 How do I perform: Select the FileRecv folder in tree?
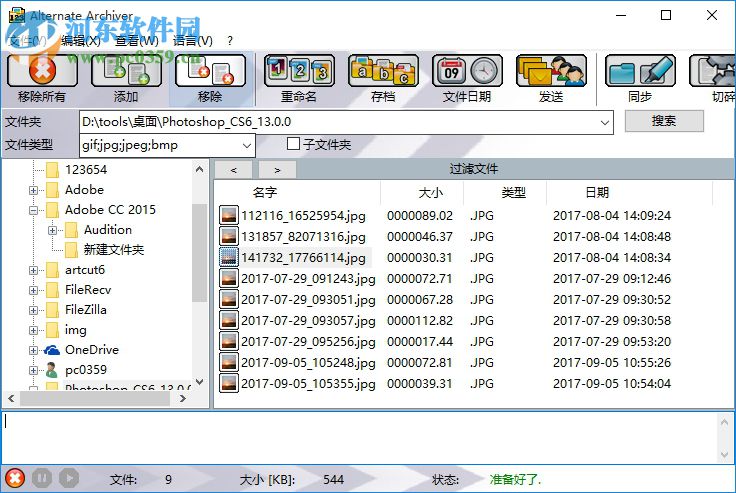point(88,290)
